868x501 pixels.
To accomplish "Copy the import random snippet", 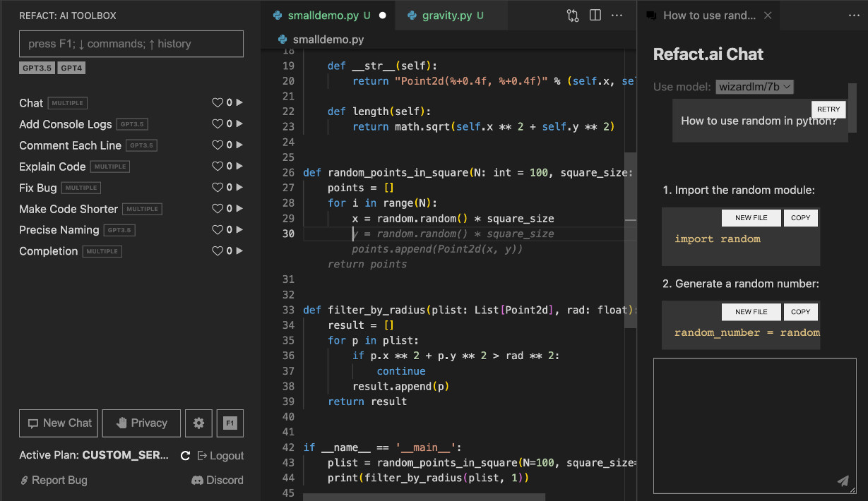I will pyautogui.click(x=801, y=218).
